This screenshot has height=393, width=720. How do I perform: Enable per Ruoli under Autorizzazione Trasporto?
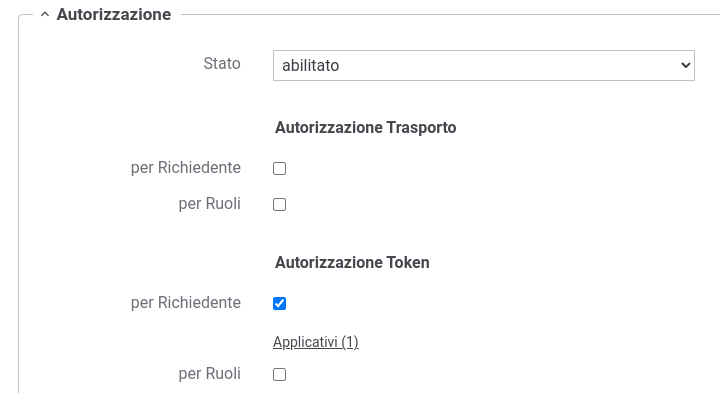[x=279, y=204]
